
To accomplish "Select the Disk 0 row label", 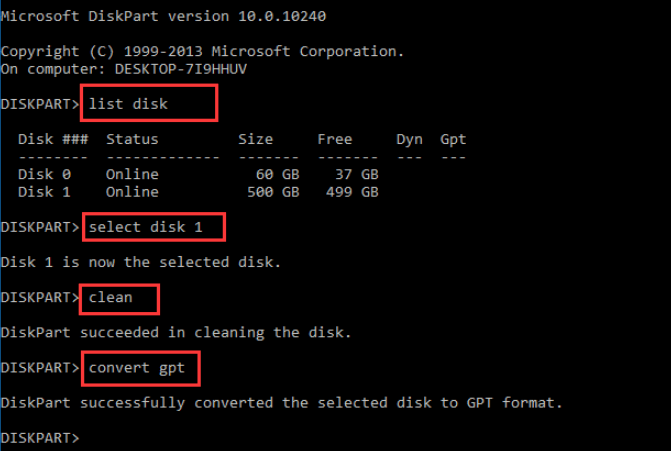I will coord(39,174).
